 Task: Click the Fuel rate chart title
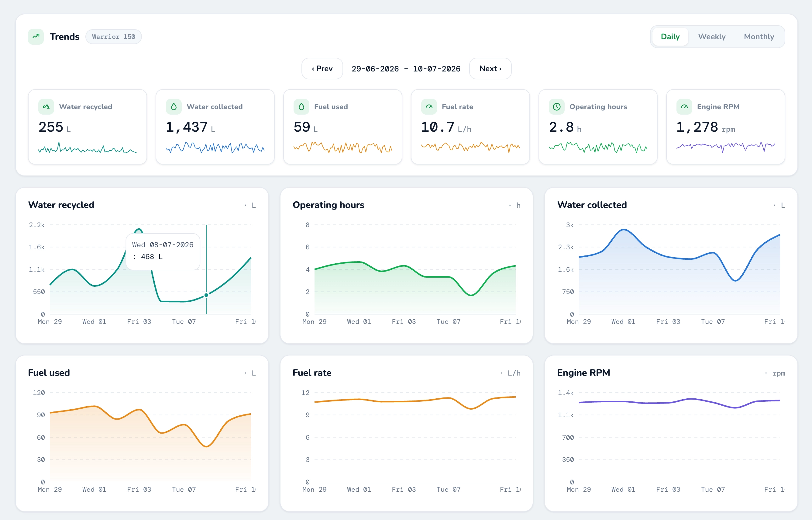click(312, 373)
